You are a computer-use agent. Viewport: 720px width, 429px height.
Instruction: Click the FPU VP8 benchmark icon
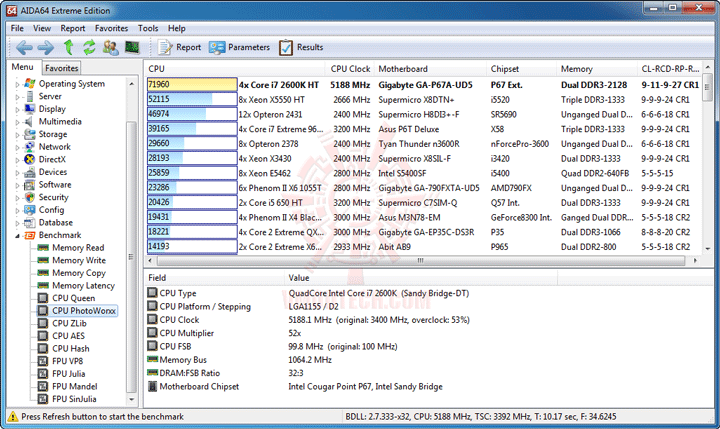[43, 361]
